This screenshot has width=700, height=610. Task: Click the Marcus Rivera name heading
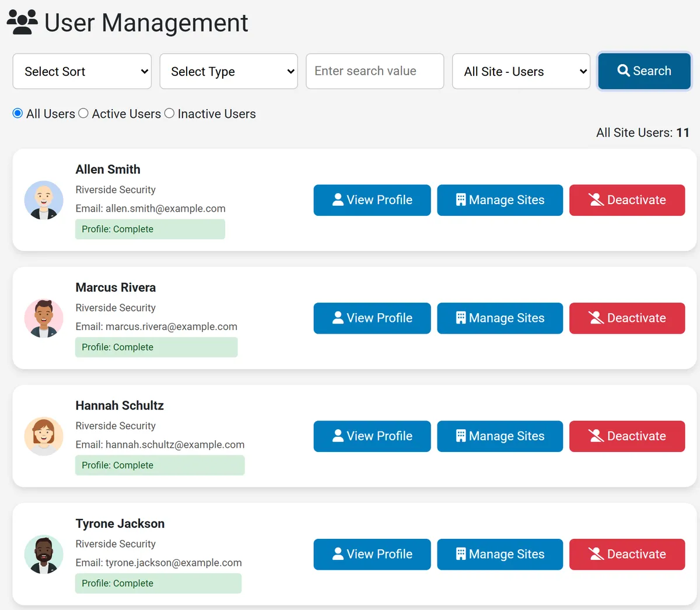point(116,288)
